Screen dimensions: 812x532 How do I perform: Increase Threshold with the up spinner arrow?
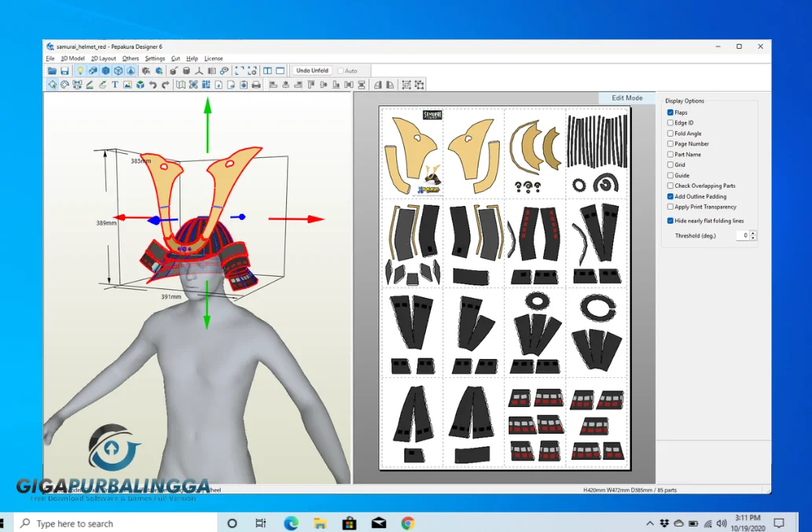tap(753, 233)
